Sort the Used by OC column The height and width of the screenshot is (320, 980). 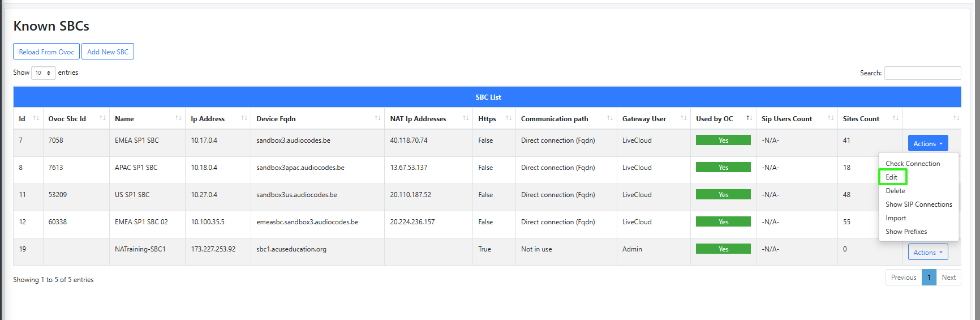pos(749,118)
